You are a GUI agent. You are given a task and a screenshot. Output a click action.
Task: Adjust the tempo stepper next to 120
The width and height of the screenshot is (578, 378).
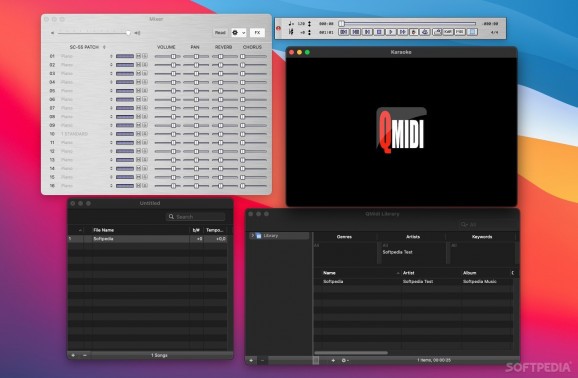point(309,24)
